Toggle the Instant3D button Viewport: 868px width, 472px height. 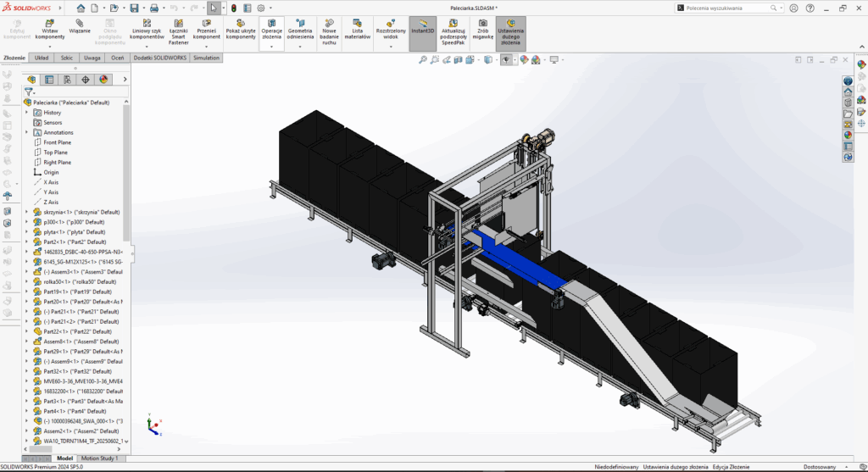tap(422, 29)
